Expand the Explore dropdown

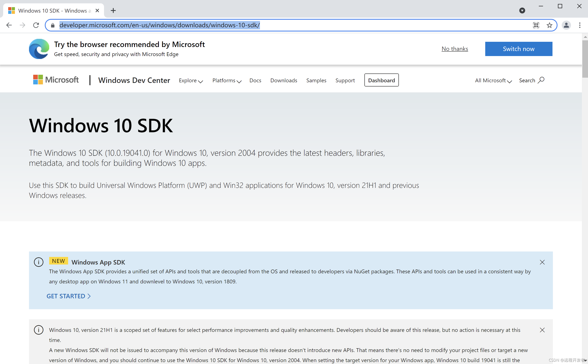[x=191, y=80]
